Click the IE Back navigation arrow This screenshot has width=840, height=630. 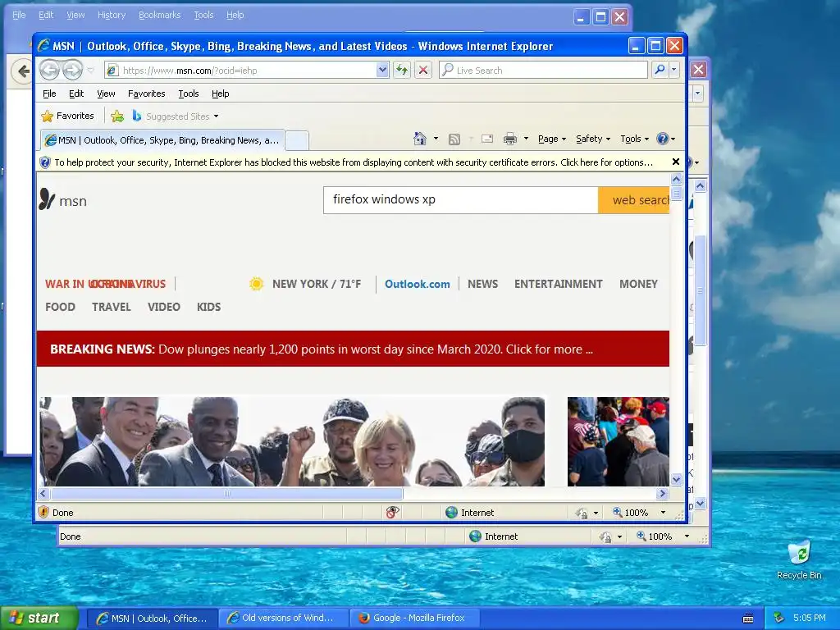(x=49, y=70)
